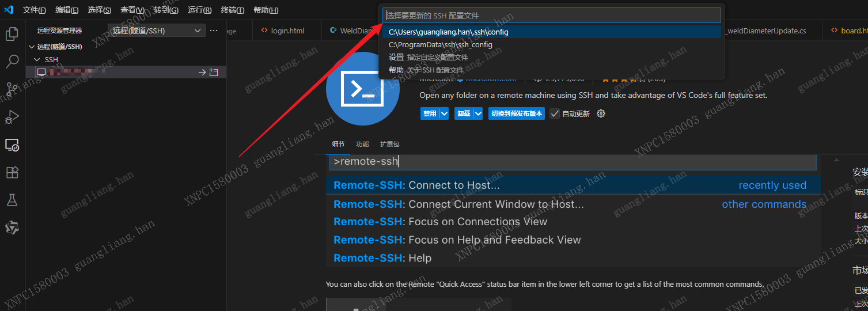The height and width of the screenshot is (311, 868).
Task: Choose 帮助 关于 SSH 配置文件 option
Action: 551,70
